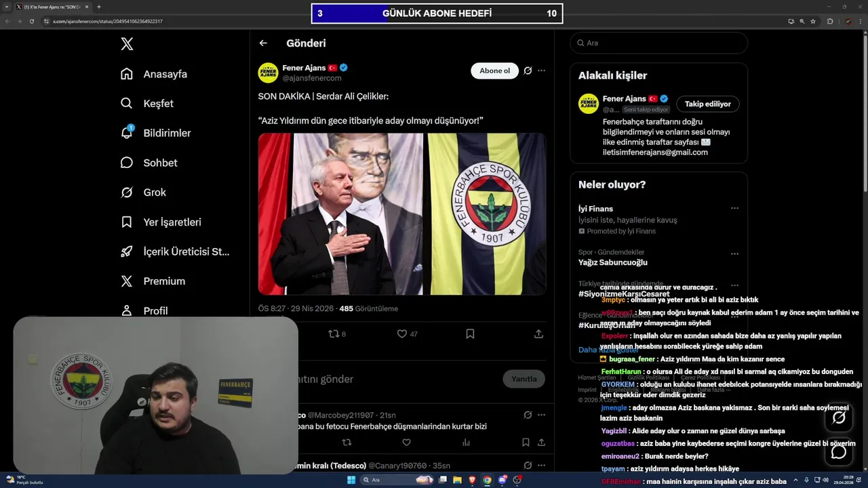This screenshot has width=868, height=488.
Task: Open Chrome from the taskbar
Action: (487, 480)
